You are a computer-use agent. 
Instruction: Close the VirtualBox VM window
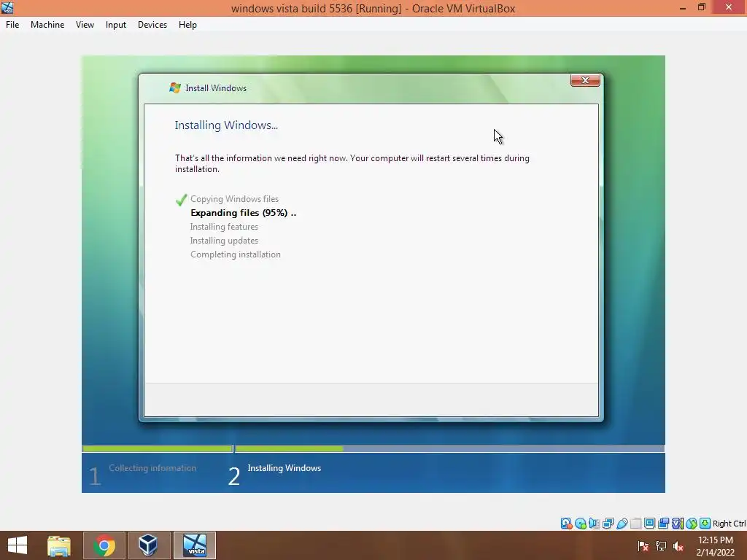pos(729,7)
